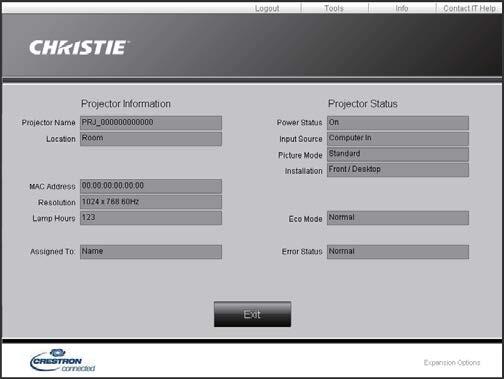Click the Location label

[61, 139]
